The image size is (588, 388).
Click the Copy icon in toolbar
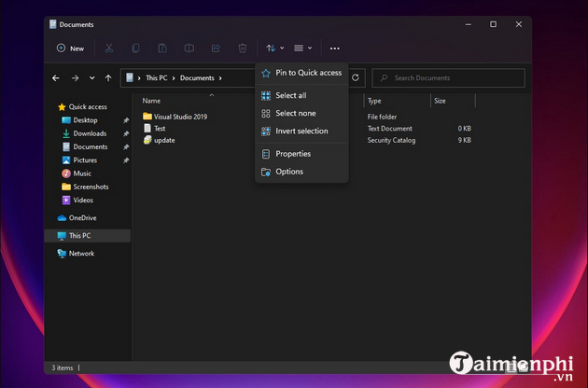point(135,48)
